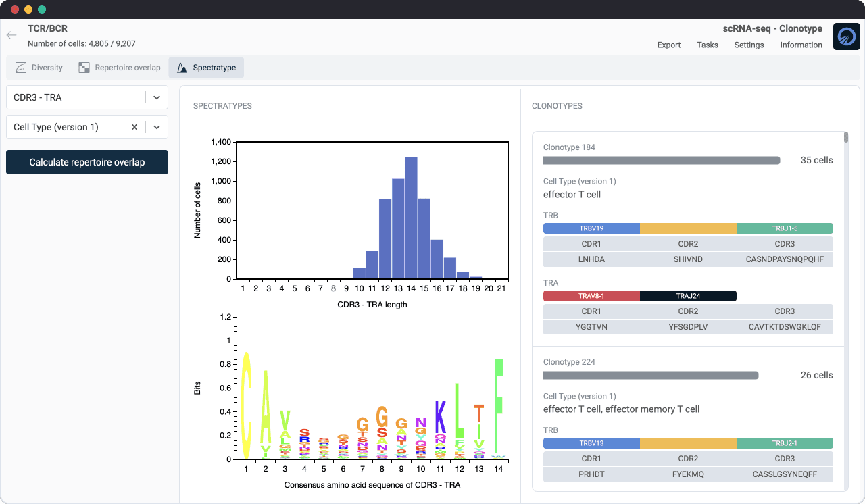The height and width of the screenshot is (504, 865).
Task: Switch to the Repertoire overlap tab
Action: coord(120,68)
